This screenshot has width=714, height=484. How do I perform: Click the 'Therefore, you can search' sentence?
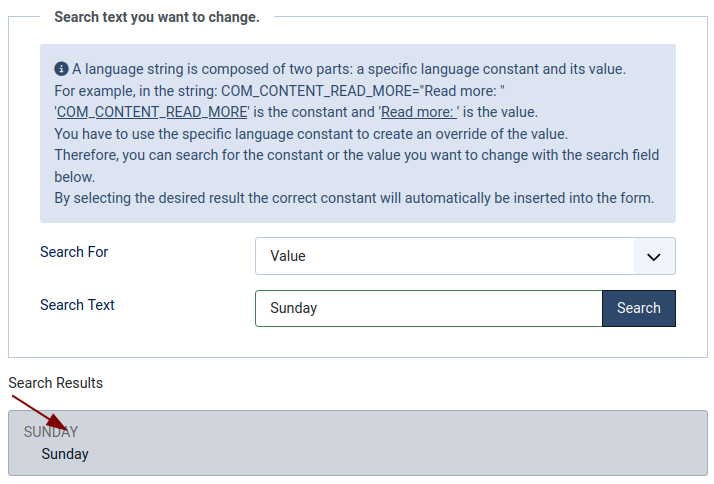357,166
